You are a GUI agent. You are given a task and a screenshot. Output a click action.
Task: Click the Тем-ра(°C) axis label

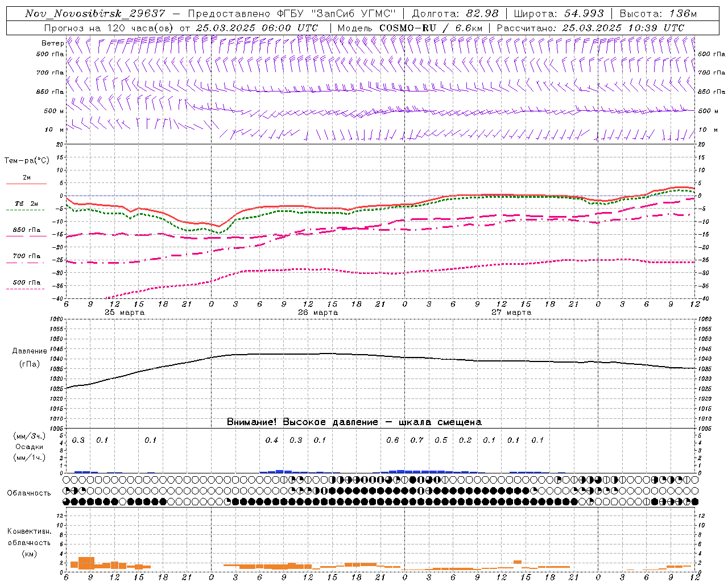(x=27, y=161)
